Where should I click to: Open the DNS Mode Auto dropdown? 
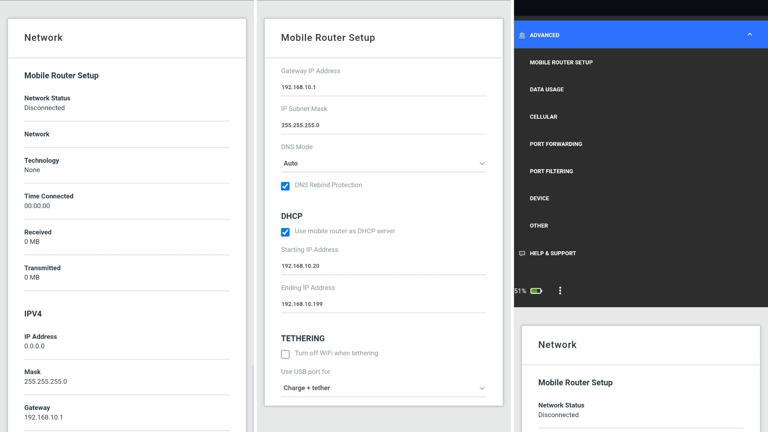click(384, 164)
